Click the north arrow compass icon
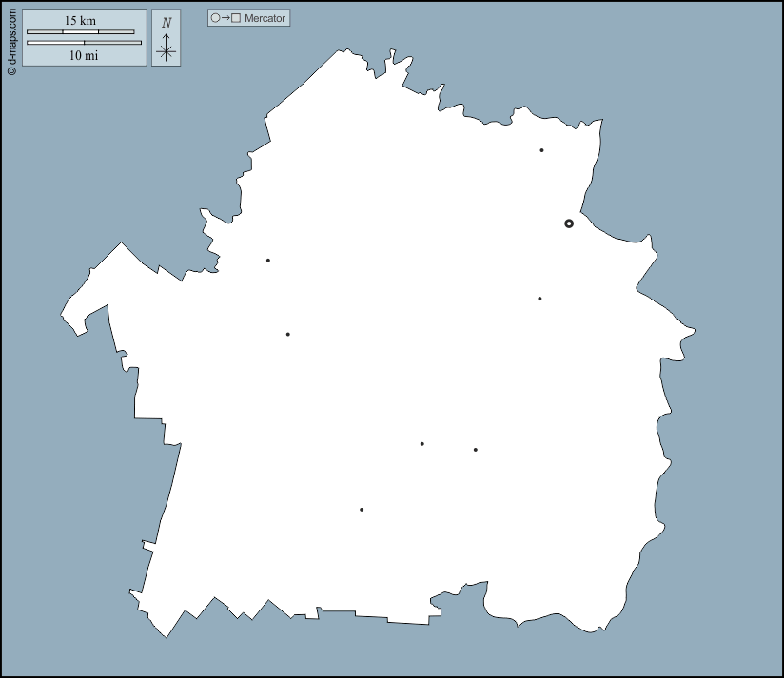The height and width of the screenshot is (678, 784). 166,48
